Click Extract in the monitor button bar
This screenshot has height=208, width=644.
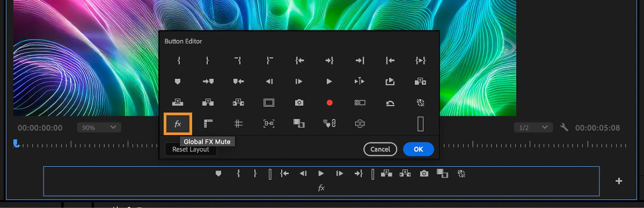[405, 173]
